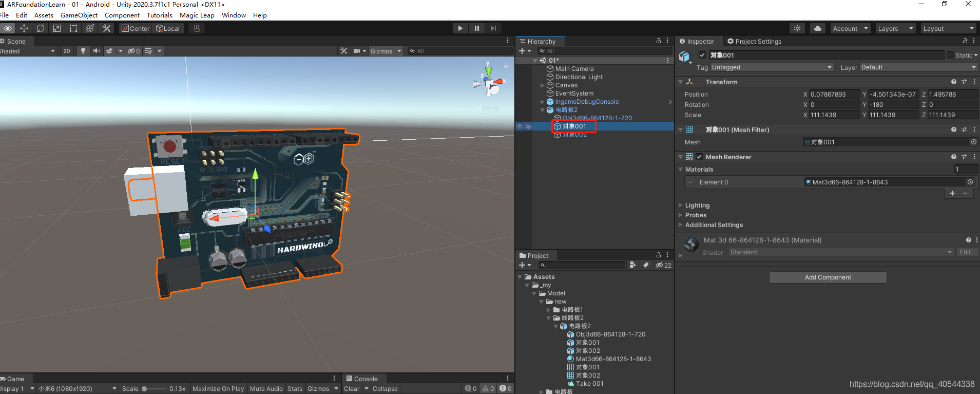This screenshot has width=980, height=394.
Task: Open the Layout dropdown
Action: [x=948, y=28]
